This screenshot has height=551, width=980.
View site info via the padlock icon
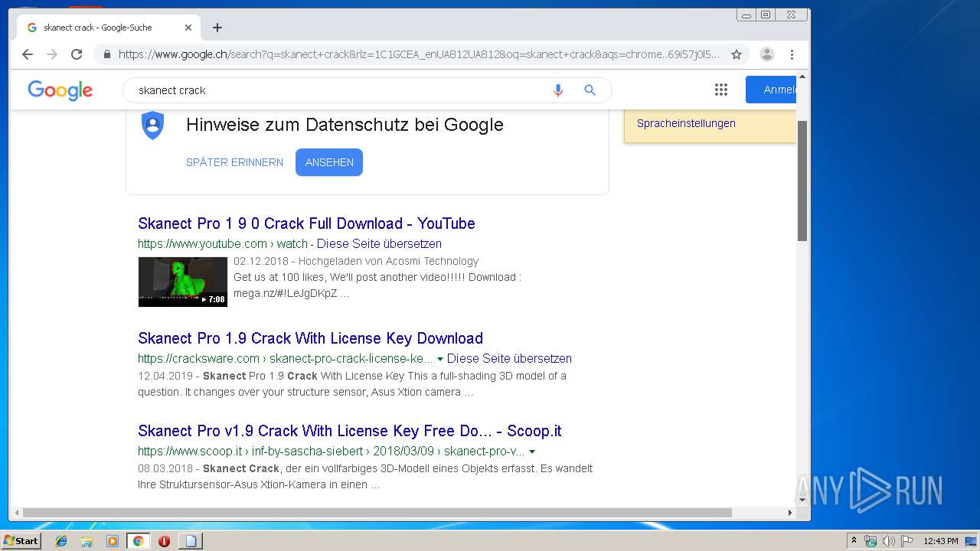[x=107, y=54]
